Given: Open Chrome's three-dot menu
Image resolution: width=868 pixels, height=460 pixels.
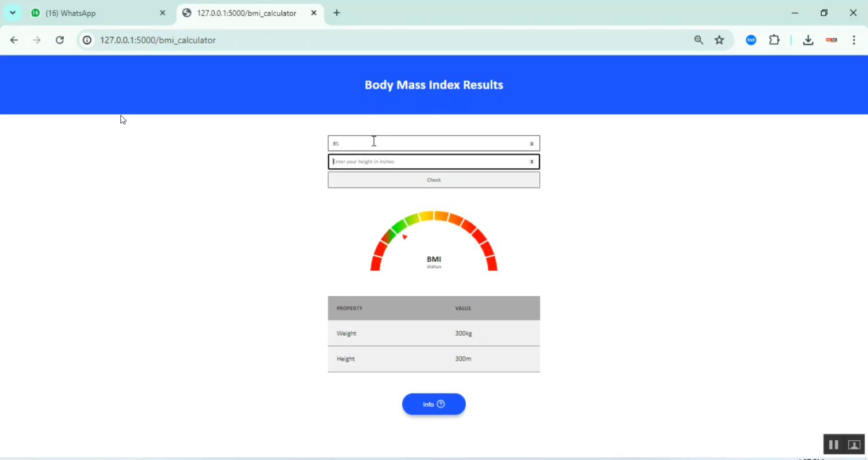Looking at the screenshot, I should [854, 40].
